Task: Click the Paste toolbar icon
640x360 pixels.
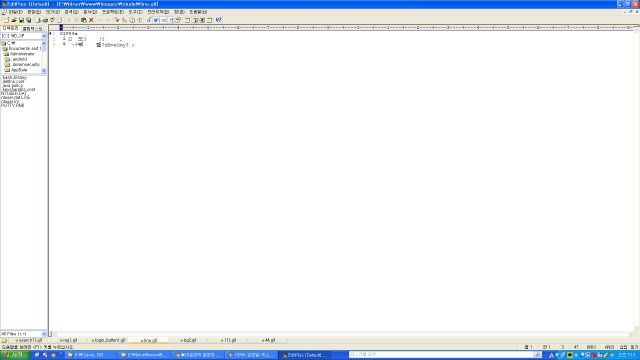Action: tap(84, 20)
